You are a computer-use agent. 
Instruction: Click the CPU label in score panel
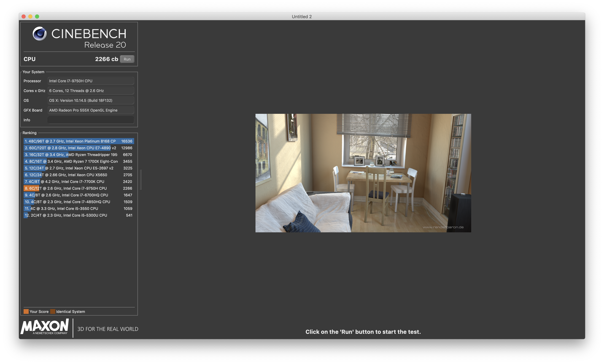click(x=29, y=59)
